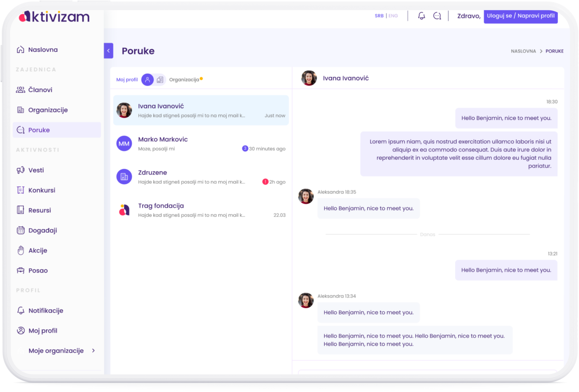Click Uloguj se / Napravi profil button
Image resolution: width=579 pixels, height=392 pixels.
tap(520, 16)
